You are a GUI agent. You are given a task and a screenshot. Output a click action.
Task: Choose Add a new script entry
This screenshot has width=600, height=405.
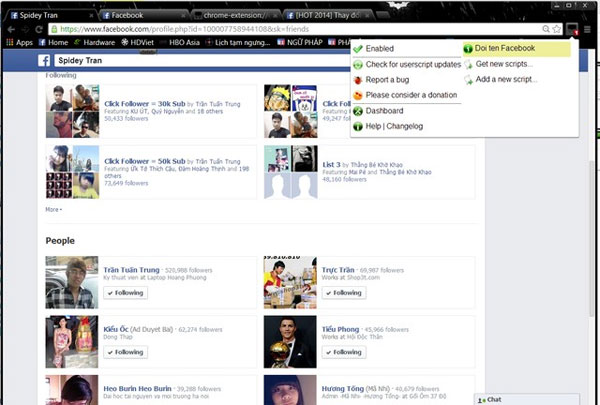click(517, 79)
